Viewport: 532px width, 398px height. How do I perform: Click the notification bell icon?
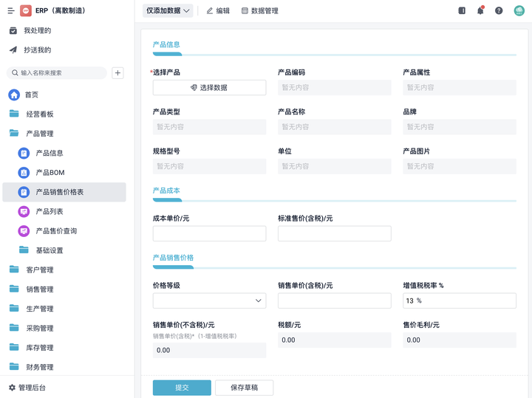[x=480, y=11]
